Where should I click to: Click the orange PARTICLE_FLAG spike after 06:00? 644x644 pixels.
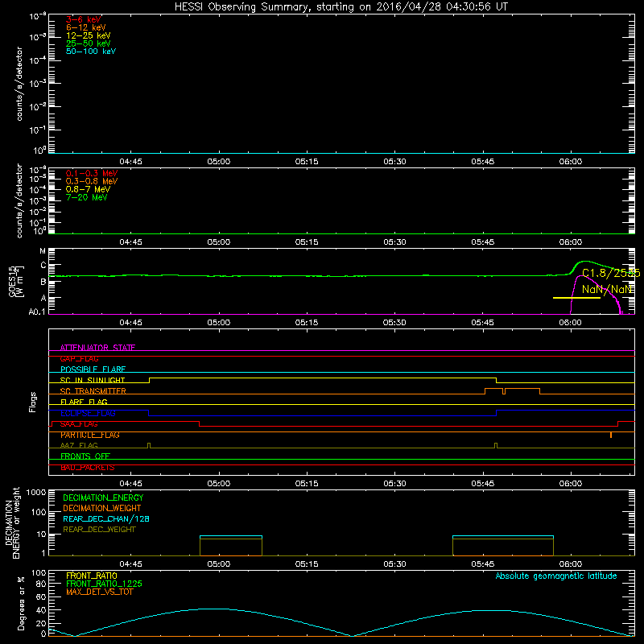point(611,435)
